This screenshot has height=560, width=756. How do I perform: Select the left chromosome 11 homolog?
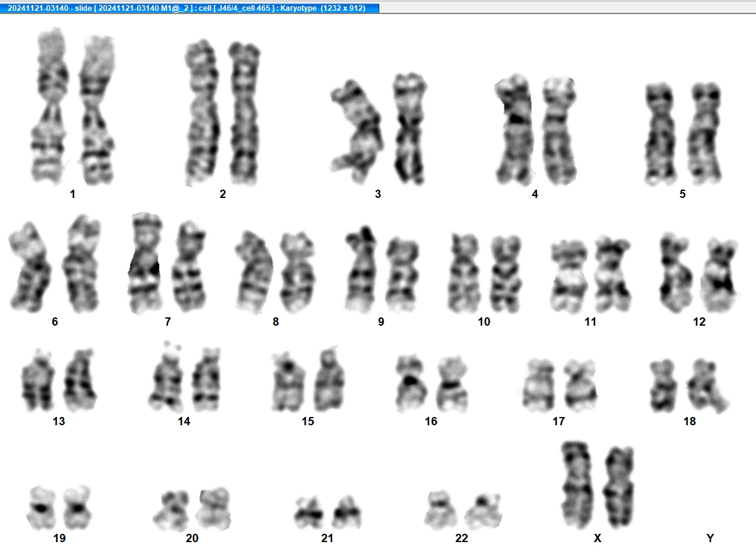pyautogui.click(x=570, y=276)
